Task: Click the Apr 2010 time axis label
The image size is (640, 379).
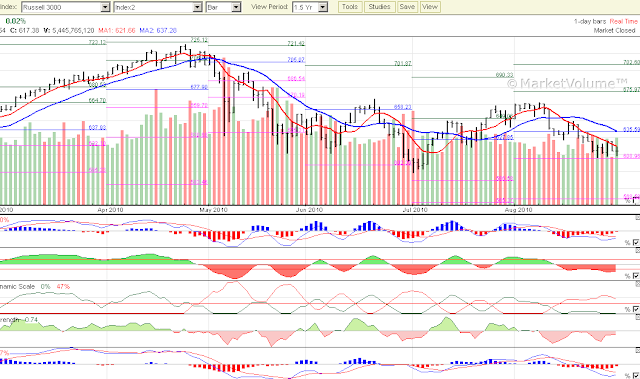Action: point(110,210)
